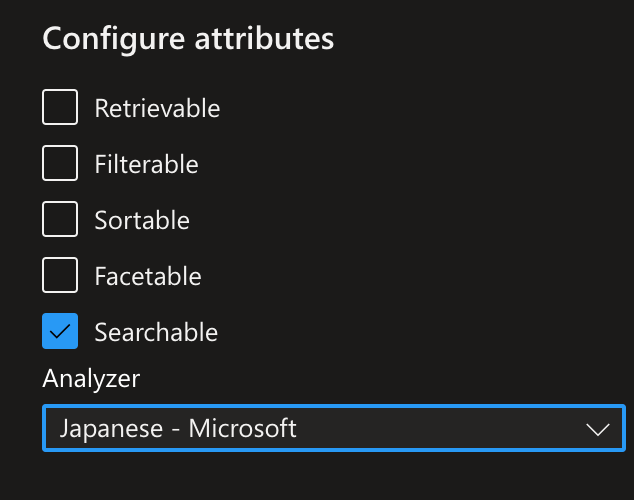Click the Retrievable label text

[x=157, y=108]
